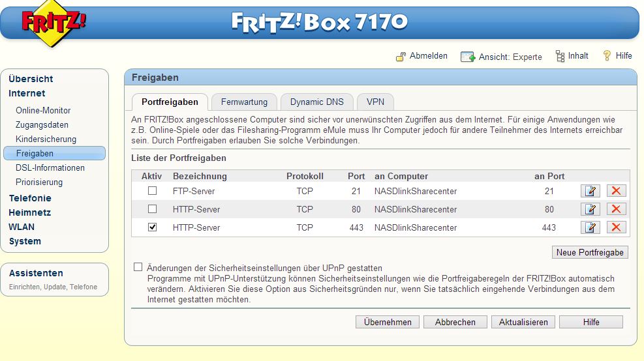Expand the System menu
644x361 pixels.
point(25,241)
